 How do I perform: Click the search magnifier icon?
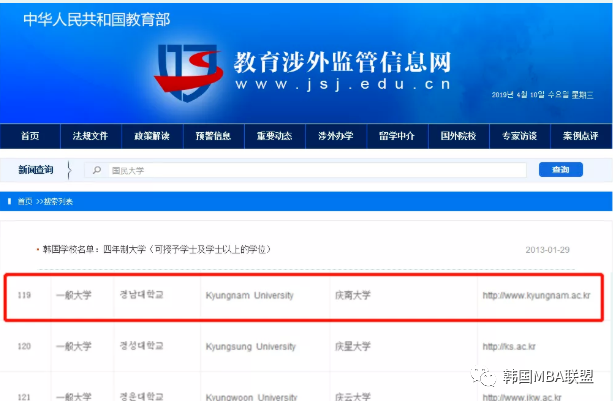point(97,170)
